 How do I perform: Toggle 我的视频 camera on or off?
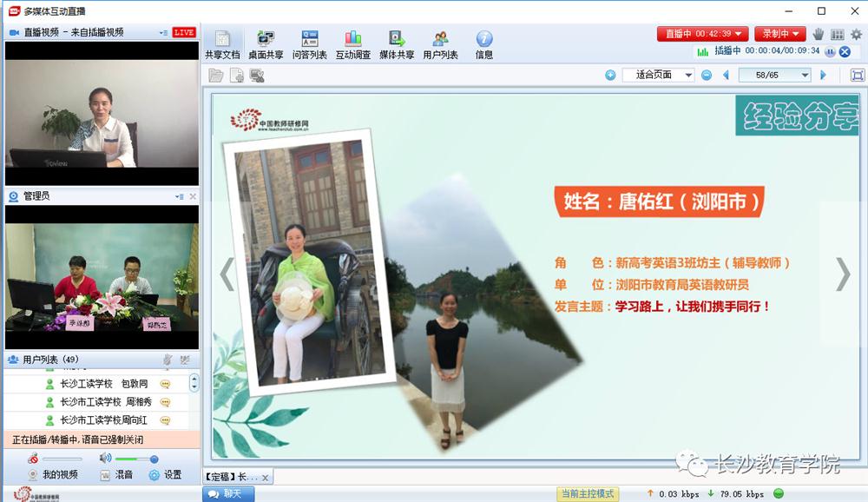pos(53,475)
